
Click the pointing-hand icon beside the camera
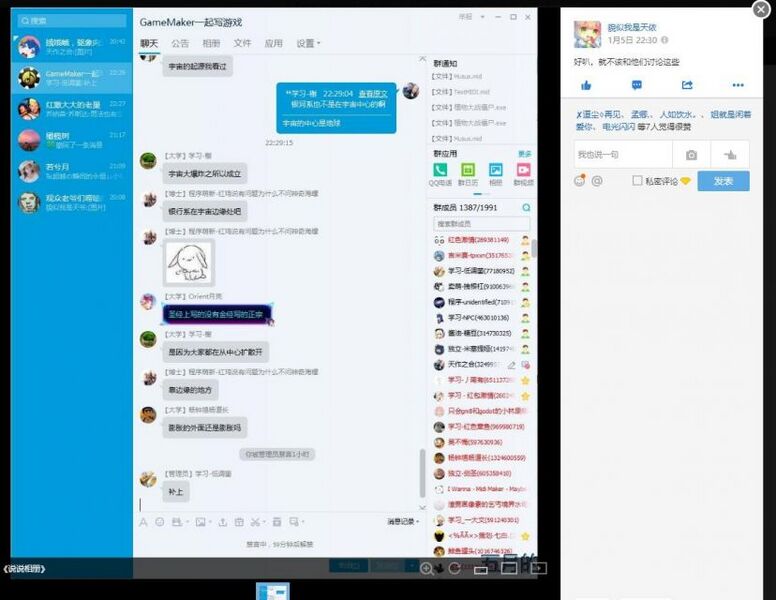(x=729, y=155)
